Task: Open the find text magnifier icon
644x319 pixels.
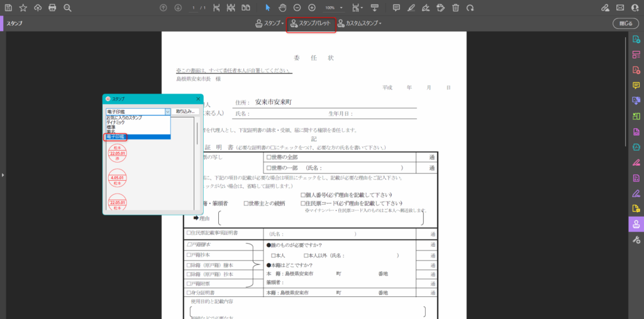Action: [x=68, y=8]
